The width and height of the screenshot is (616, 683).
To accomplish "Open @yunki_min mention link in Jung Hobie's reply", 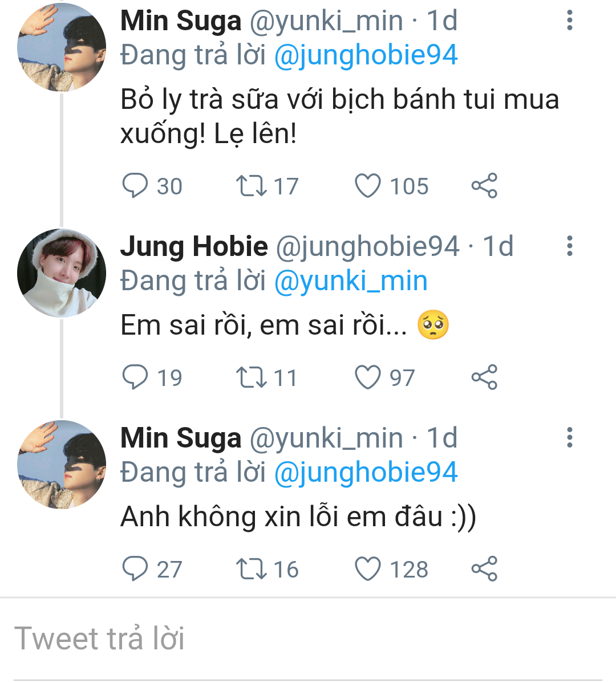I will [351, 281].
